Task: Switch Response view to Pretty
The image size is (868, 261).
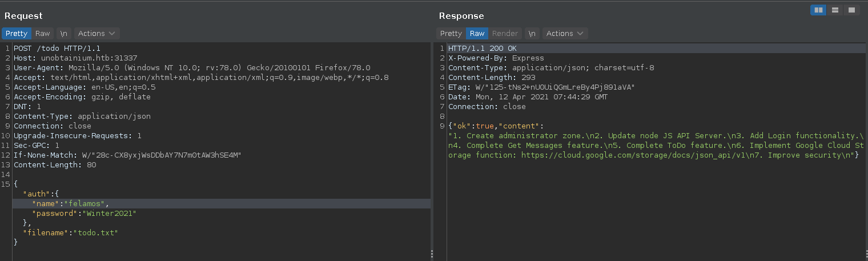Action: tap(451, 33)
